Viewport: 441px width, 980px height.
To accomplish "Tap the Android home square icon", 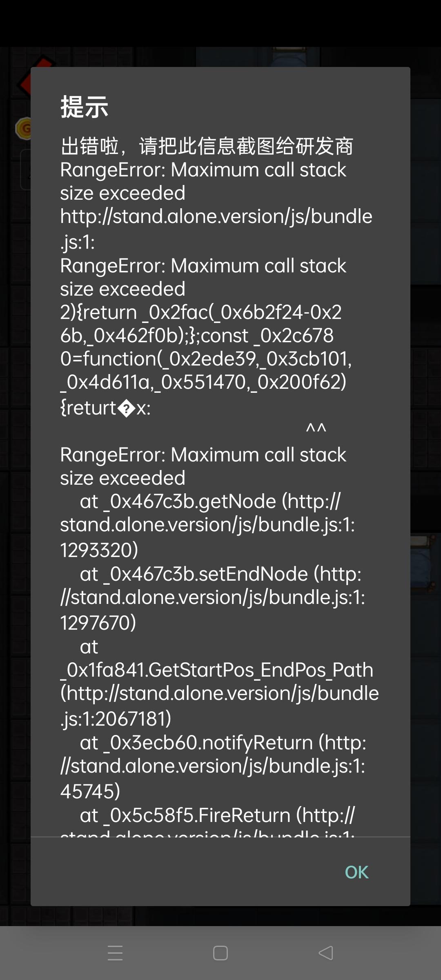I will pos(220,953).
